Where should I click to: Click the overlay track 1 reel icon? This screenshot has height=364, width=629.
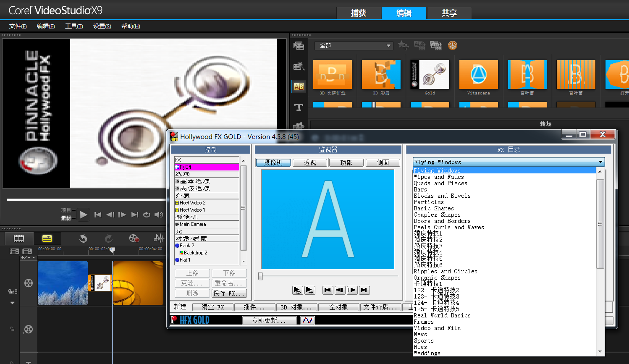point(29,329)
